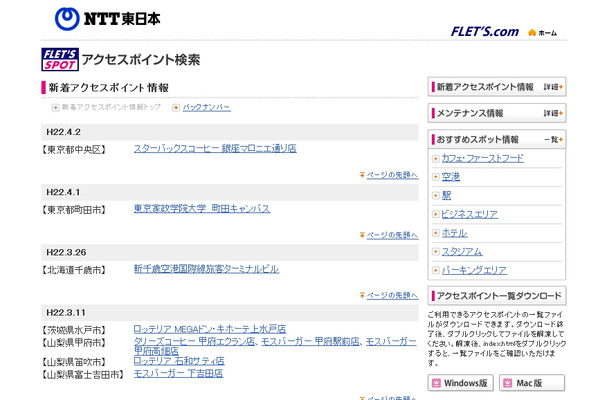
Task: Open 新千歳空港国際線旅客ターミナルビル link
Action: pyautogui.click(x=207, y=269)
